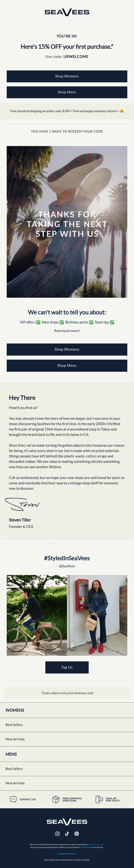Click the top Shop Mens button

point(67,92)
